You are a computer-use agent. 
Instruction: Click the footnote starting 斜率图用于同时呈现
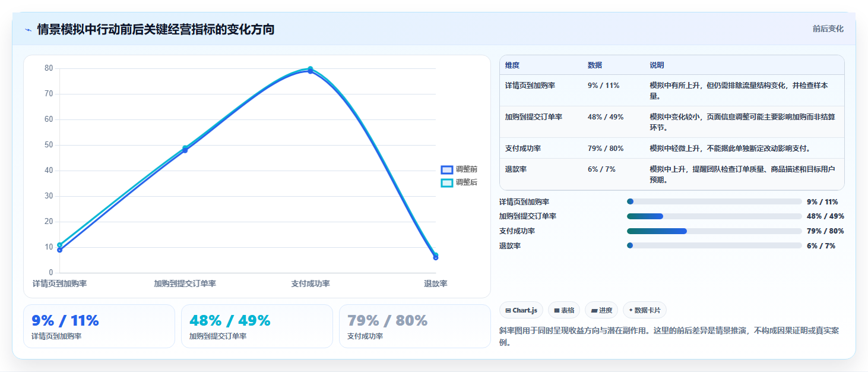(x=669, y=336)
